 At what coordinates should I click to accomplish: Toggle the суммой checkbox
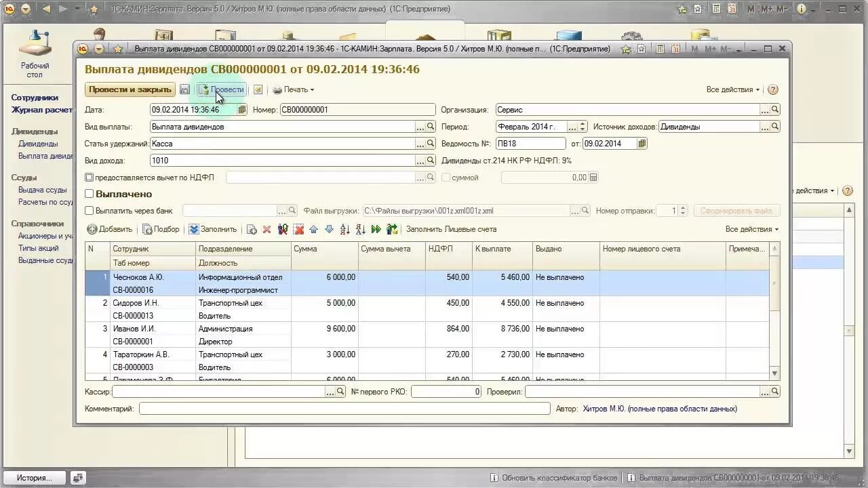[x=446, y=178]
